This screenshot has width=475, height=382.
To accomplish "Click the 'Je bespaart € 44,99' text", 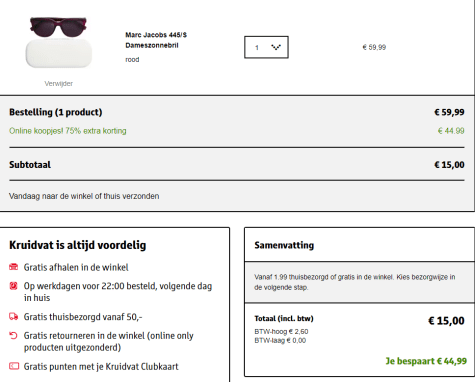I will 426,361.
